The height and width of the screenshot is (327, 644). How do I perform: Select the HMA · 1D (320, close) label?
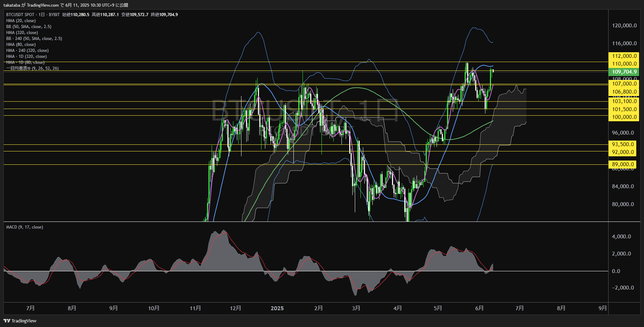pyautogui.click(x=26, y=56)
